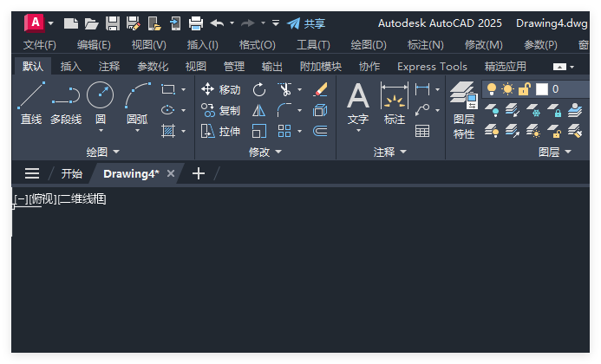The width and height of the screenshot is (601, 364).
Task: Click the erase tool icon
Action: tap(320, 89)
